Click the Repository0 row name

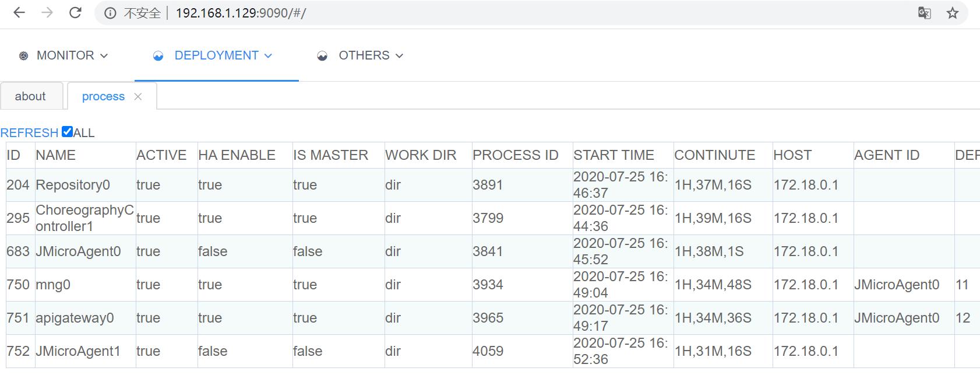click(x=73, y=185)
